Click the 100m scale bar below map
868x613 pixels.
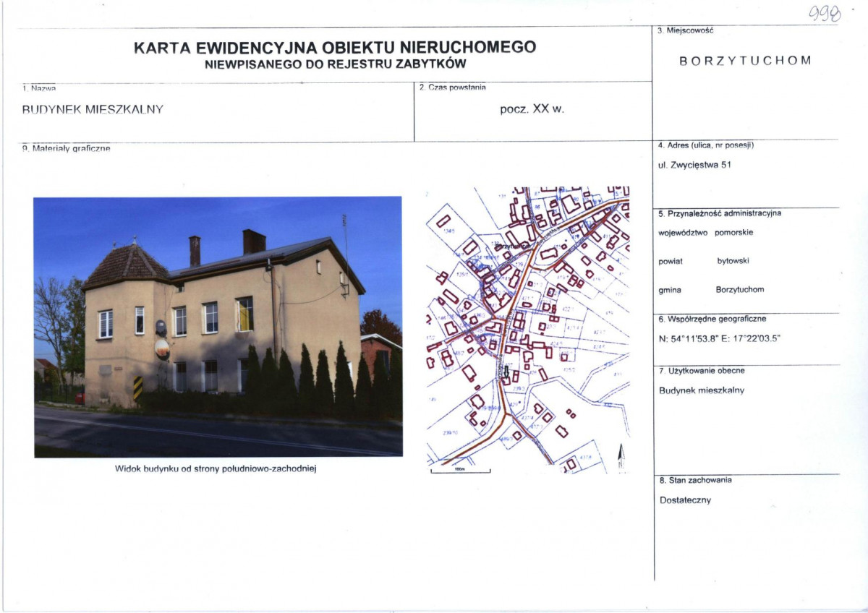point(461,471)
